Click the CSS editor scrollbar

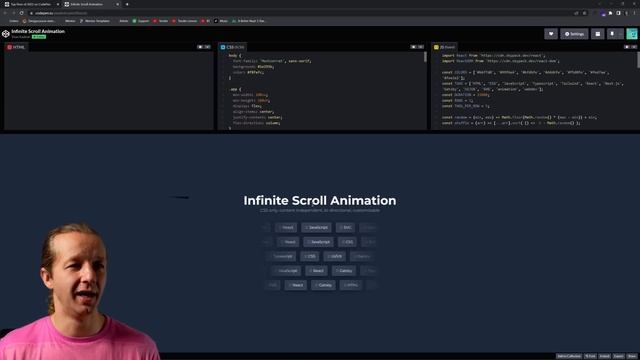coord(425,57)
